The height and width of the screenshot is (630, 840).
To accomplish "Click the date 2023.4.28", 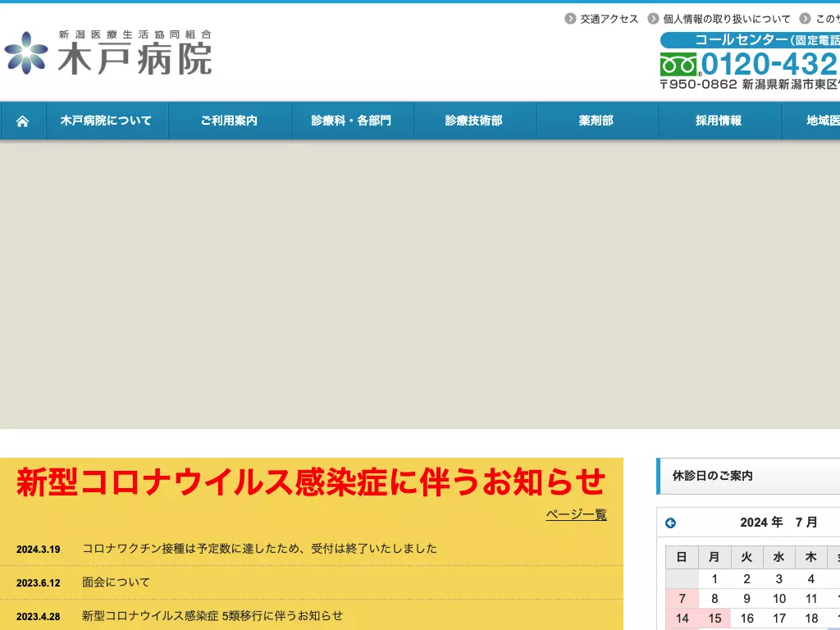I will [38, 617].
